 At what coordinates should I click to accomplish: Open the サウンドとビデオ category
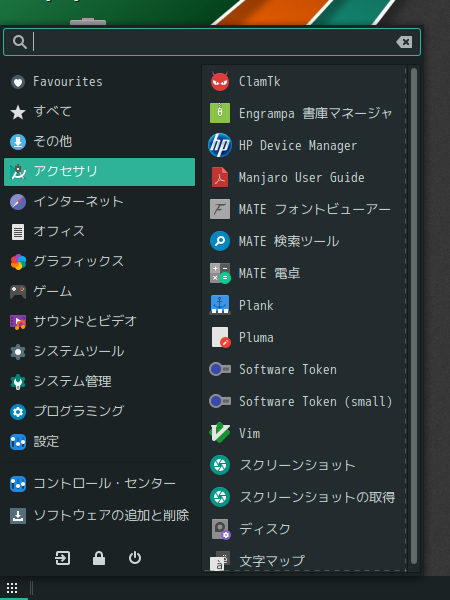[x=99, y=322]
